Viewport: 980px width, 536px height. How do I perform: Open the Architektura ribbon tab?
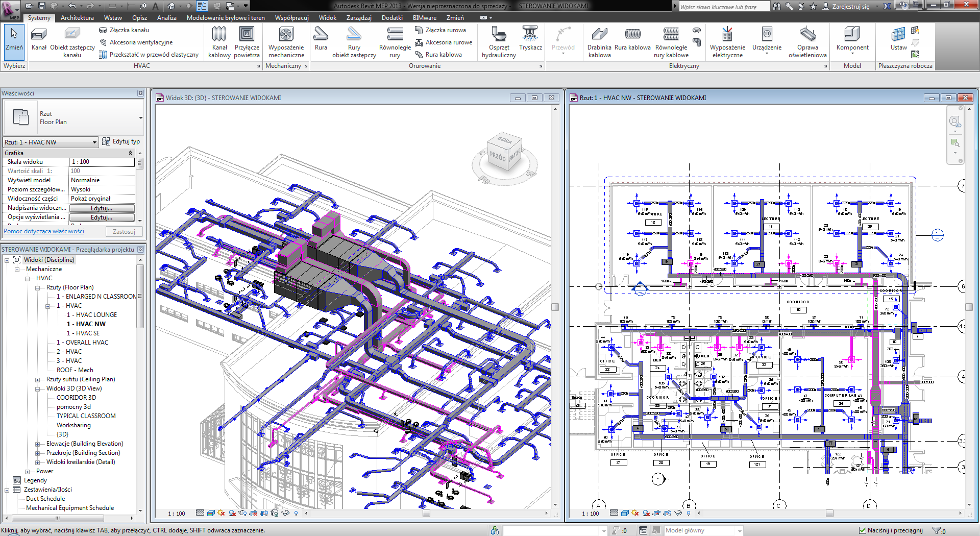point(77,18)
